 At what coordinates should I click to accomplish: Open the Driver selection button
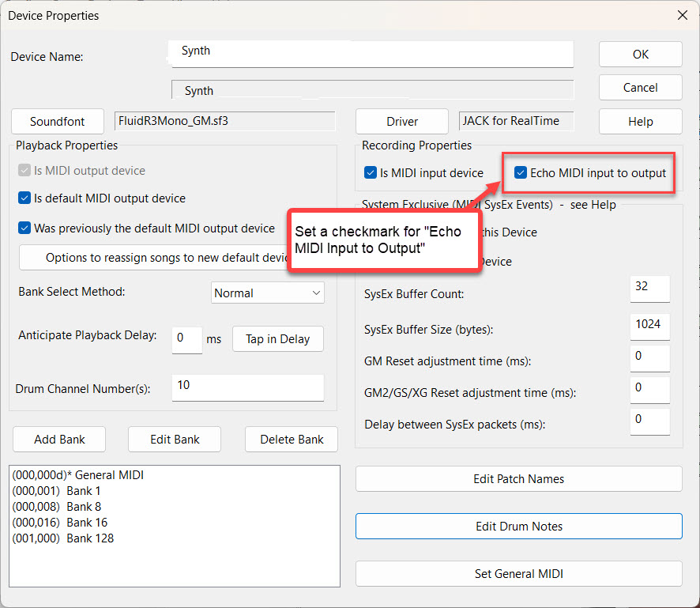click(402, 122)
